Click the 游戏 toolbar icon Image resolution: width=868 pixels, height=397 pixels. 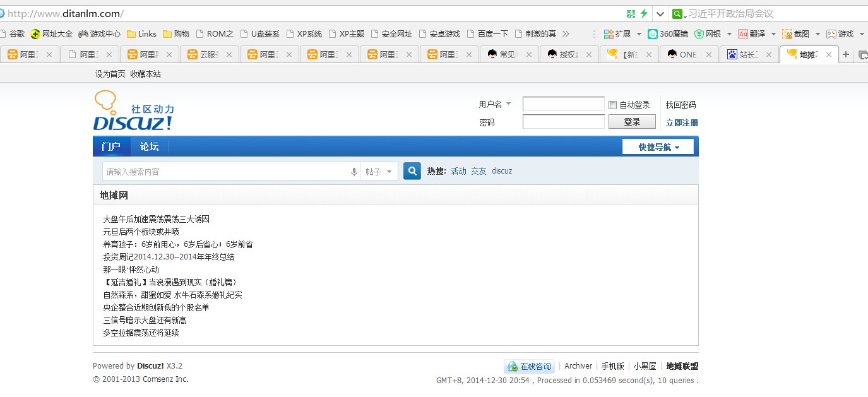pyautogui.click(x=840, y=34)
